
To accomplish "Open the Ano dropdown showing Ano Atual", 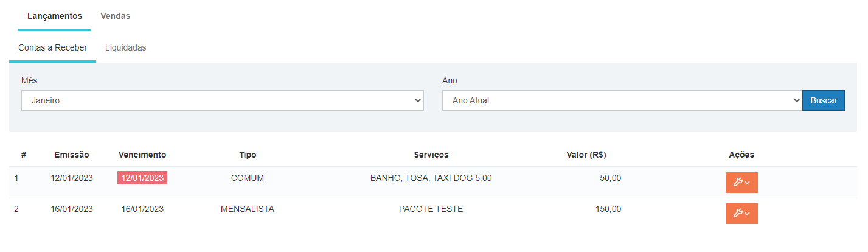I will click(622, 100).
